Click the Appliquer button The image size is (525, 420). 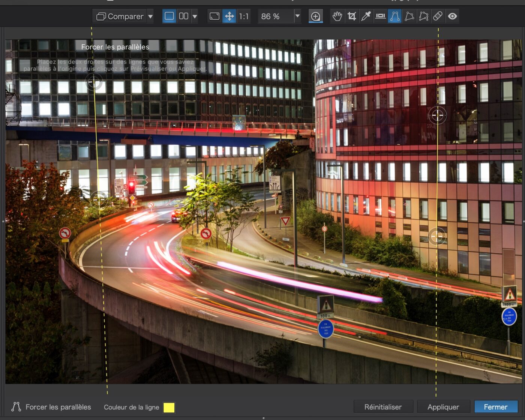pyautogui.click(x=443, y=407)
